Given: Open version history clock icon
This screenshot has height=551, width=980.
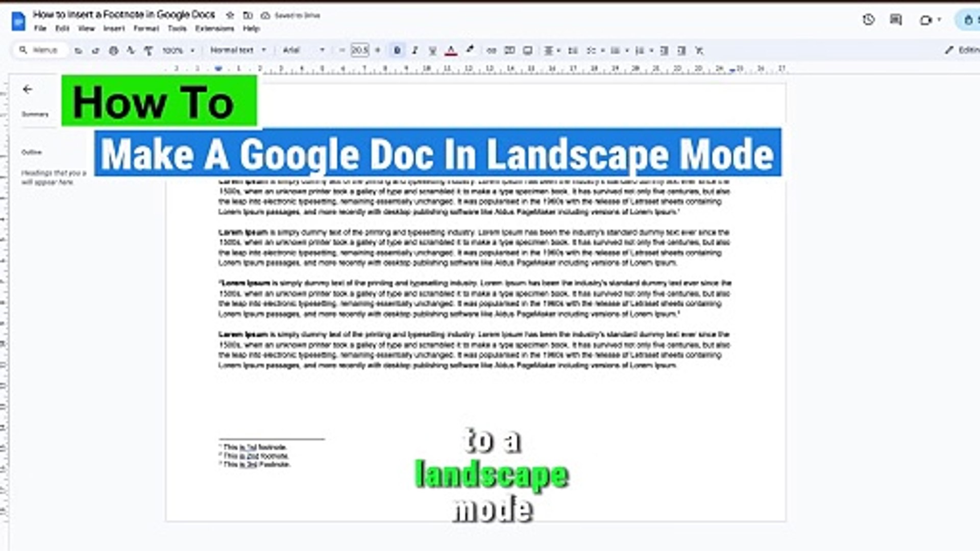Looking at the screenshot, I should tap(868, 20).
